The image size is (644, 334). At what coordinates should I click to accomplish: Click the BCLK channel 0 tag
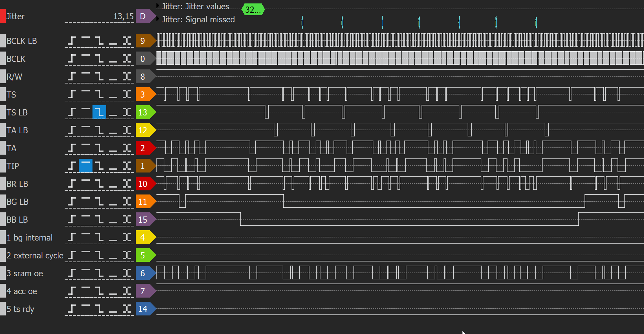pyautogui.click(x=143, y=59)
